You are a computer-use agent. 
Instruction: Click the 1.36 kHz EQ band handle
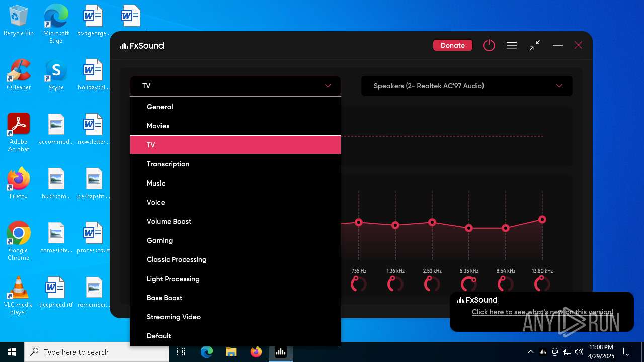click(395, 225)
